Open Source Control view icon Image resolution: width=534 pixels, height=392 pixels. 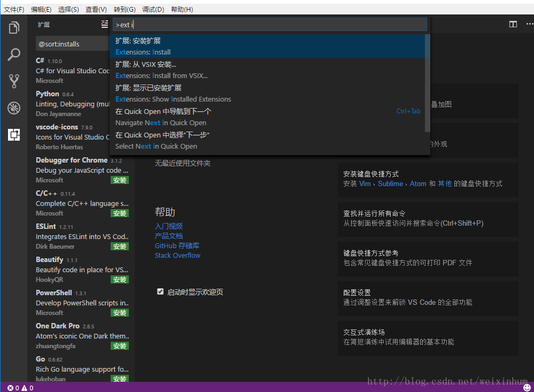point(14,81)
